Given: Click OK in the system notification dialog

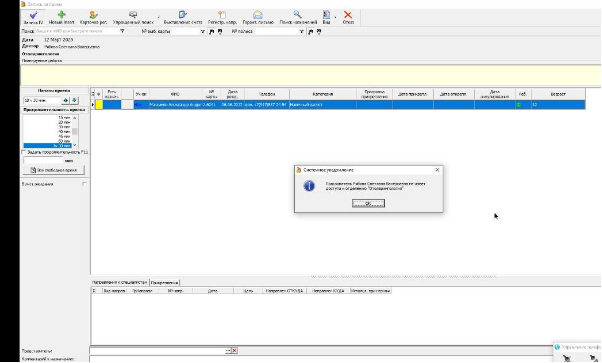Looking at the screenshot, I should [x=368, y=203].
